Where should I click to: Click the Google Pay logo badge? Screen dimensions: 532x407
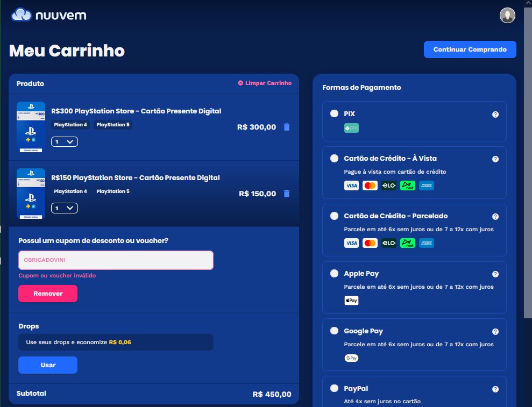click(351, 358)
